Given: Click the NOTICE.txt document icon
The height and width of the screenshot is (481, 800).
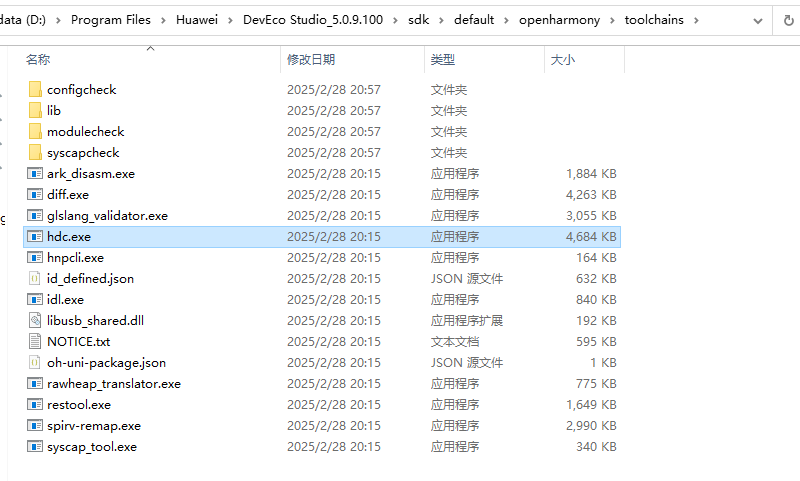Looking at the screenshot, I should pos(35,341).
